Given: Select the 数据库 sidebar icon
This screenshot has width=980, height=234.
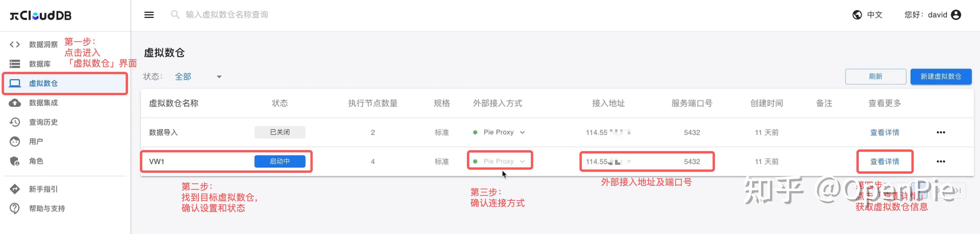Looking at the screenshot, I should (40, 64).
